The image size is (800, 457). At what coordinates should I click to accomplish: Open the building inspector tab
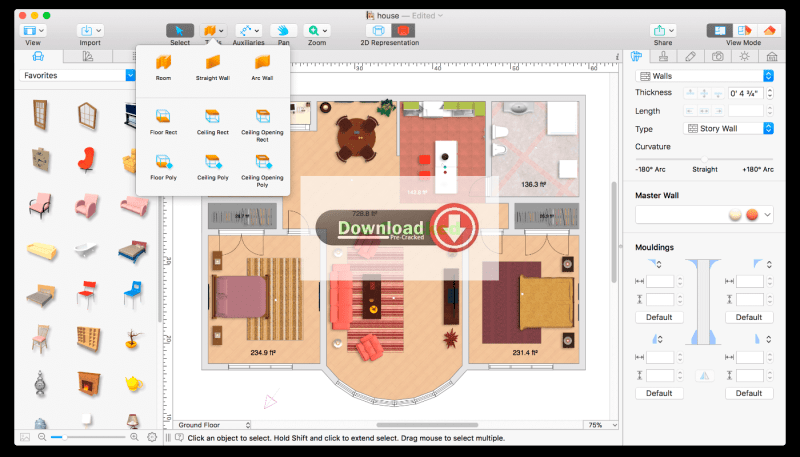click(x=771, y=56)
